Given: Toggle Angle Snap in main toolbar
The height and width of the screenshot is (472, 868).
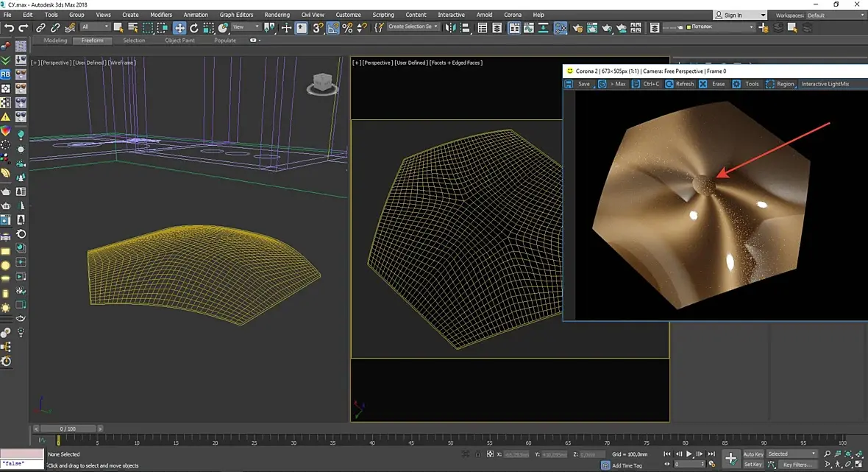Looking at the screenshot, I should (x=333, y=28).
